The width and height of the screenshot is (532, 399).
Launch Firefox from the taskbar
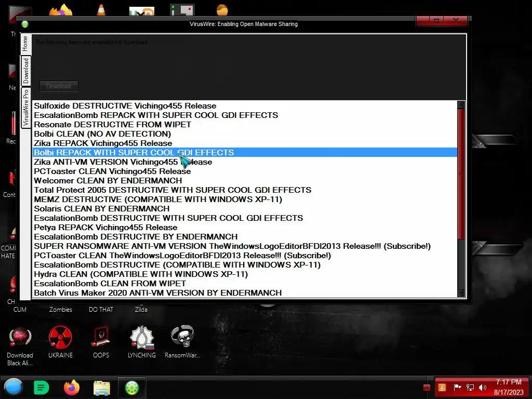pyautogui.click(x=72, y=388)
